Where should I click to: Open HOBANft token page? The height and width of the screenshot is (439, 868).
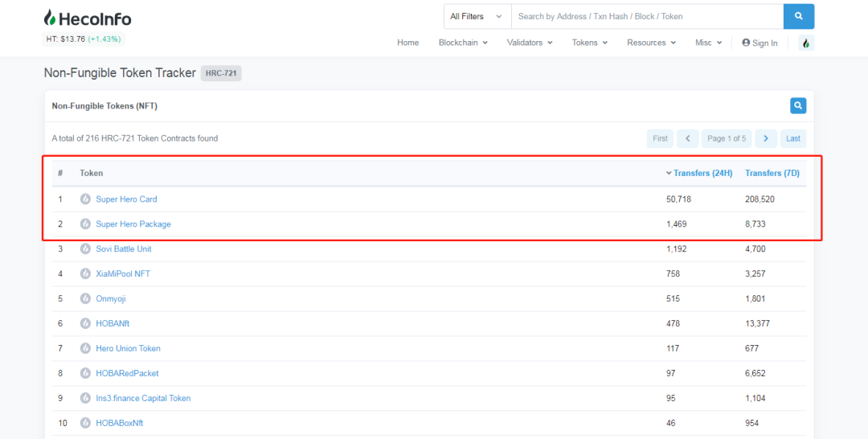coord(113,323)
